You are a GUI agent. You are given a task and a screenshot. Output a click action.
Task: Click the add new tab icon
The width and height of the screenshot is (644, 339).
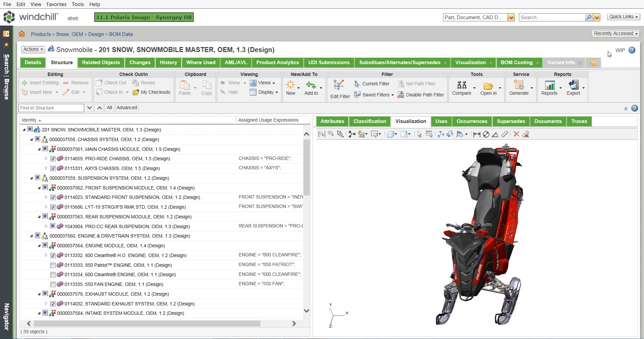tap(593, 62)
